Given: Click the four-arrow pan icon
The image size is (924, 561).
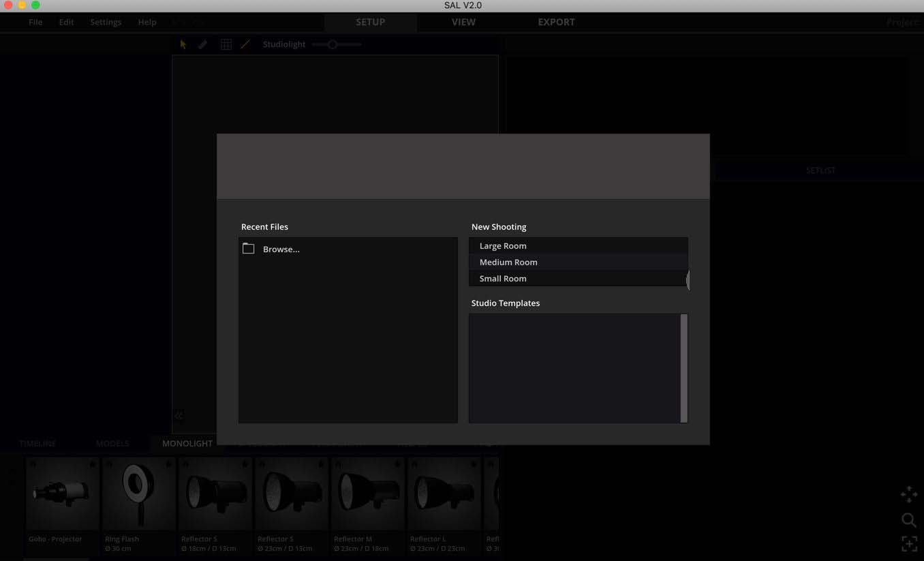Looking at the screenshot, I should pyautogui.click(x=909, y=495).
